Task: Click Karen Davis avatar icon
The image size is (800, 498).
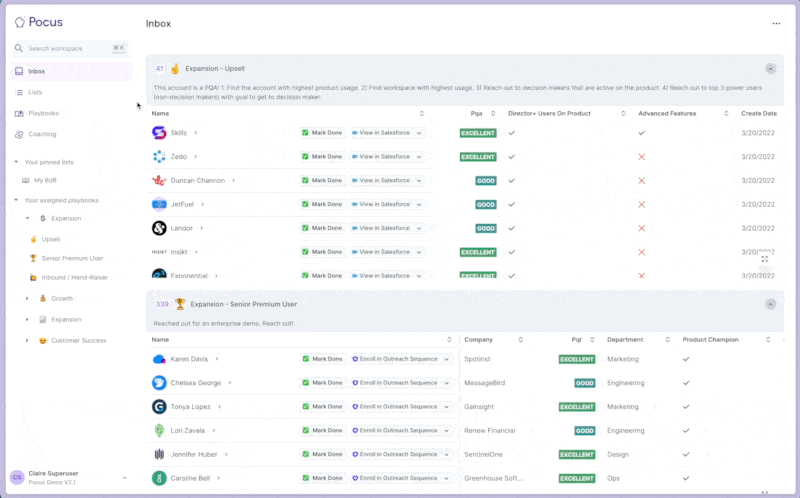Action: [x=159, y=359]
